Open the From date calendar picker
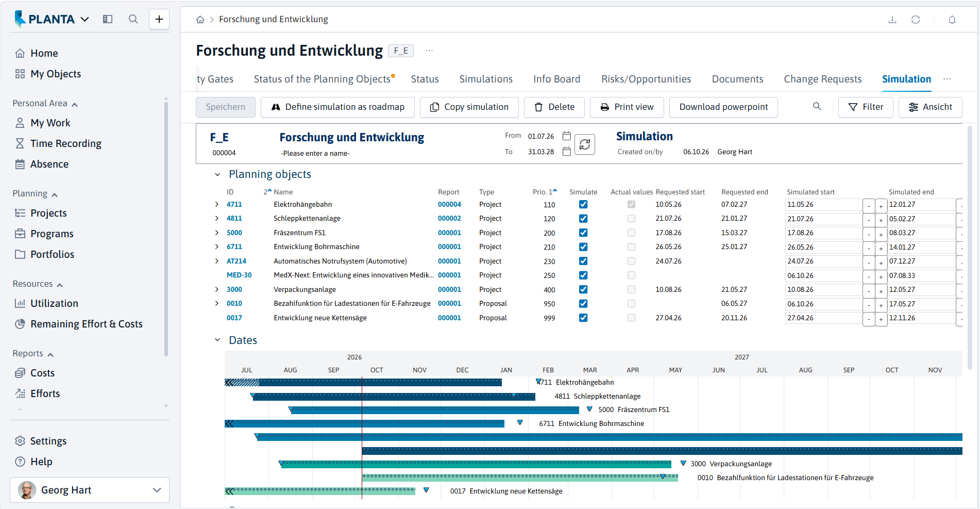980x509 pixels. coord(566,136)
